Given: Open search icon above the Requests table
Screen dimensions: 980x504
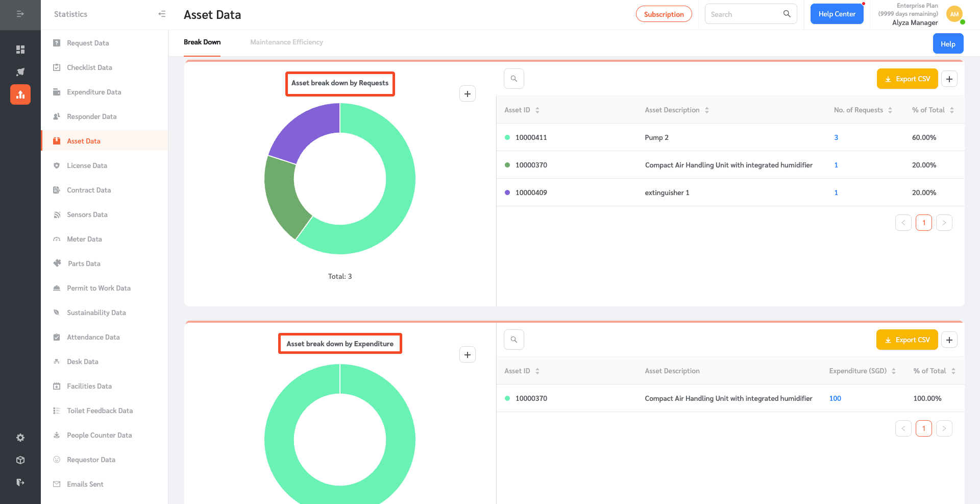Looking at the screenshot, I should pyautogui.click(x=513, y=78).
